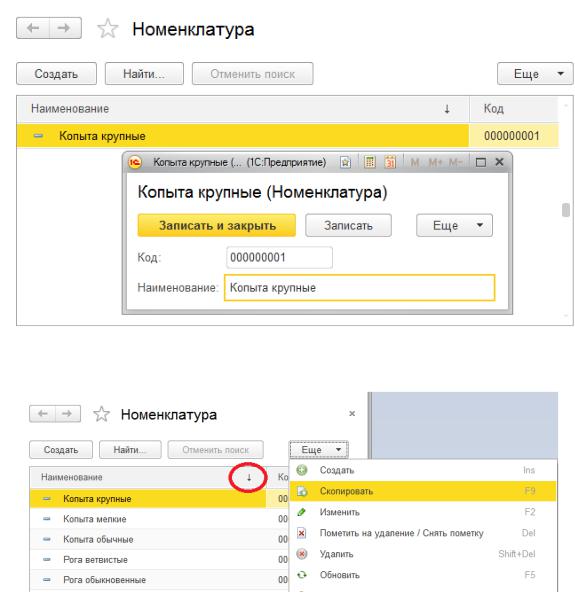Star the lower Номенклатура window as favorite
Viewport: 575px width, 592px height.
point(102,414)
